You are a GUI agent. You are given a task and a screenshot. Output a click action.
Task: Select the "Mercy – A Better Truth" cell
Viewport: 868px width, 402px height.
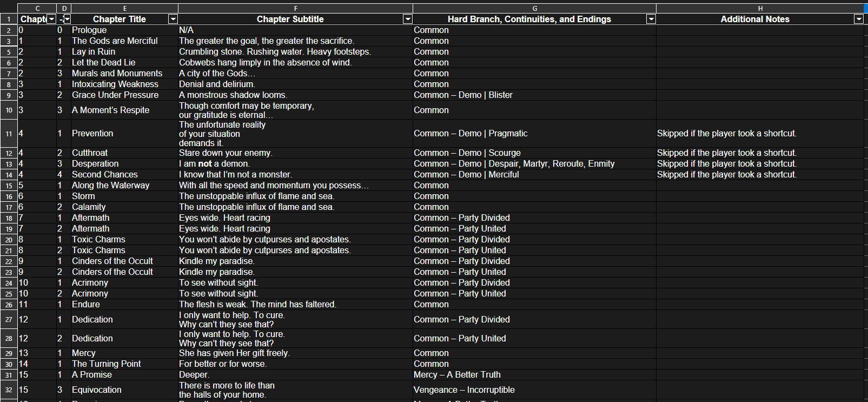click(x=535, y=375)
